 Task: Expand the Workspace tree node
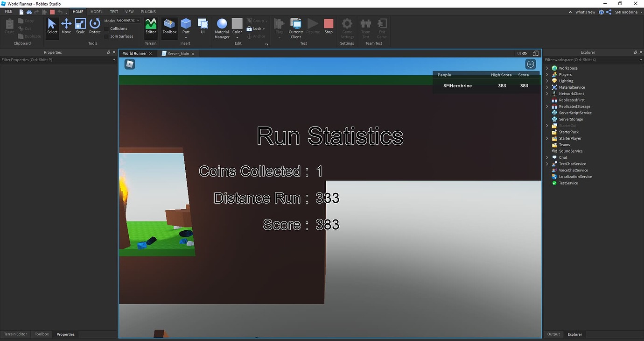click(547, 68)
